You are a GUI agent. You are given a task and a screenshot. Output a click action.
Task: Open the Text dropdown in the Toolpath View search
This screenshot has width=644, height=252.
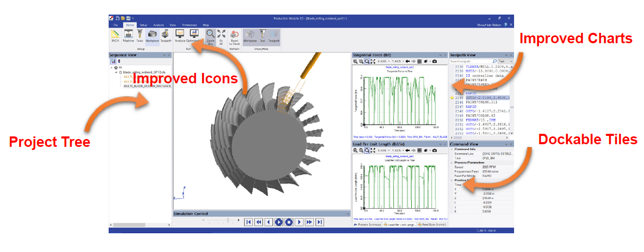pos(506,61)
